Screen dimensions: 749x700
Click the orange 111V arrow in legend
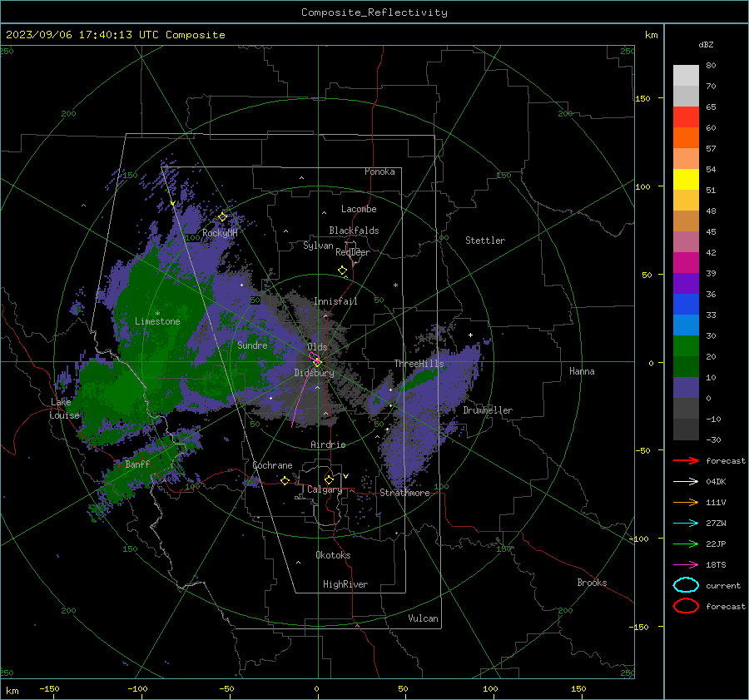tap(686, 502)
